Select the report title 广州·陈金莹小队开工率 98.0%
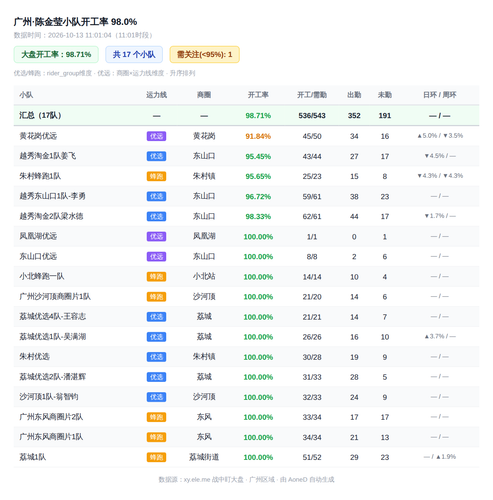Screen dimensions: 493x500 pyautogui.click(x=75, y=22)
